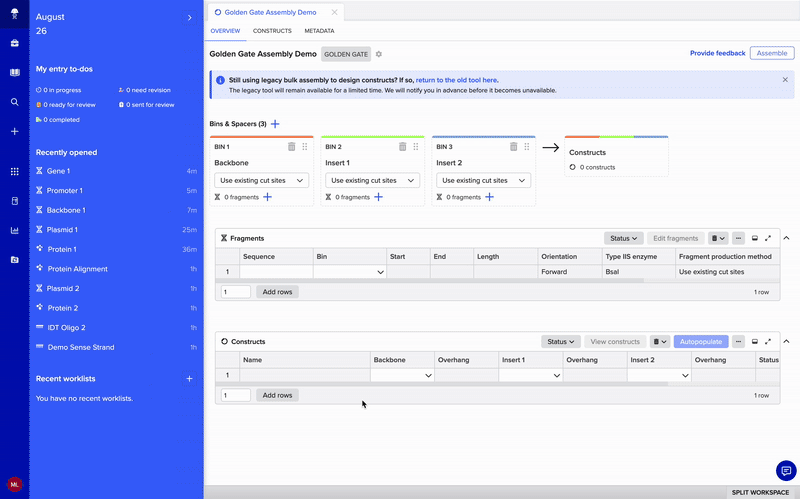Add fragment to Insert 1 bin

(379, 197)
